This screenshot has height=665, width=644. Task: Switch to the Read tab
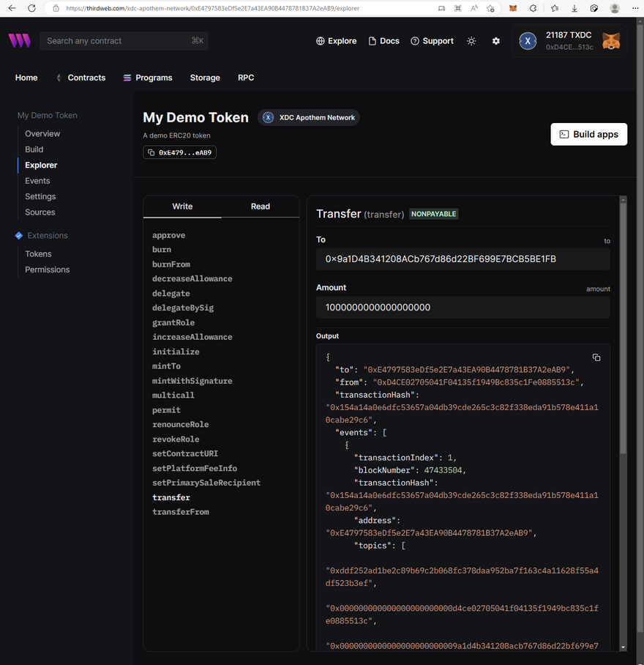261,207
